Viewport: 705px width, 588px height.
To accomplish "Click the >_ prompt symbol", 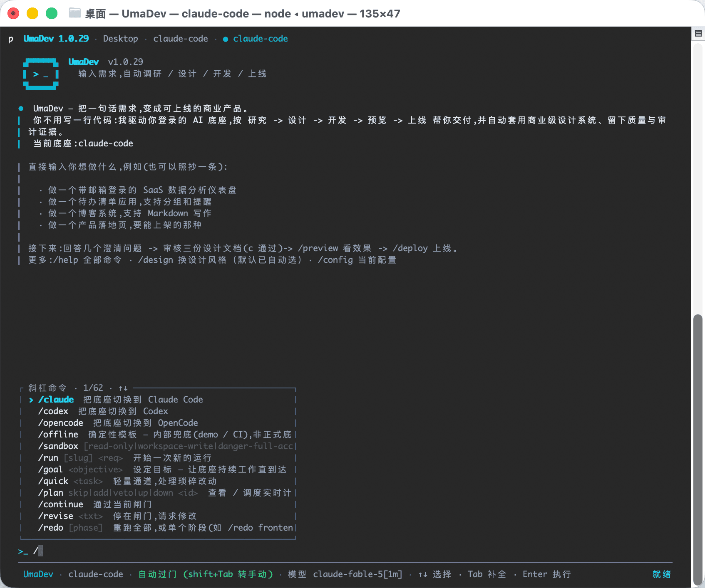I will (x=23, y=551).
